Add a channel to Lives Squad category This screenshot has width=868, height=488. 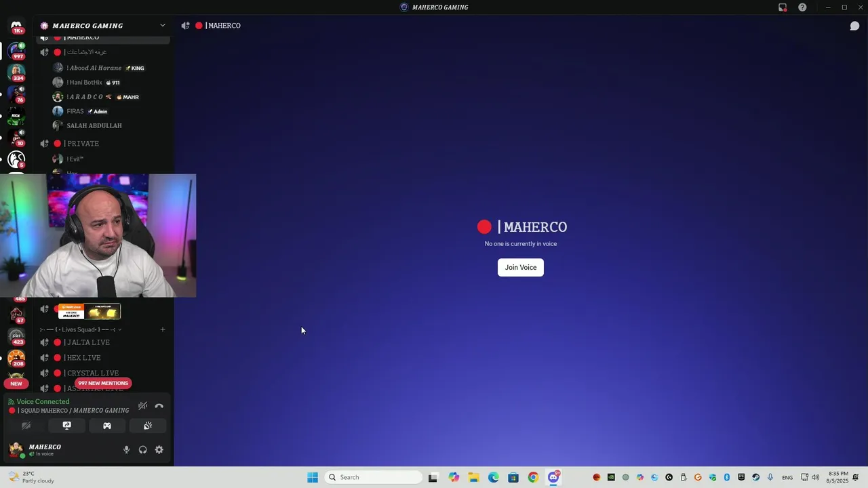162,329
